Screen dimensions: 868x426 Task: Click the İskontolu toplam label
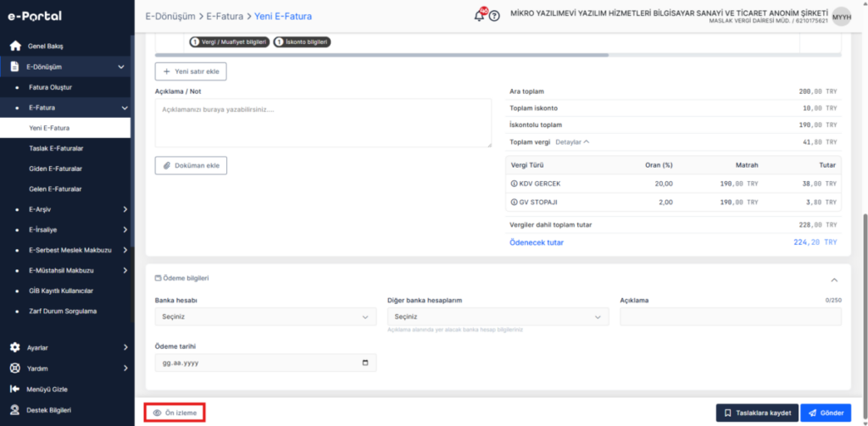[x=536, y=125]
